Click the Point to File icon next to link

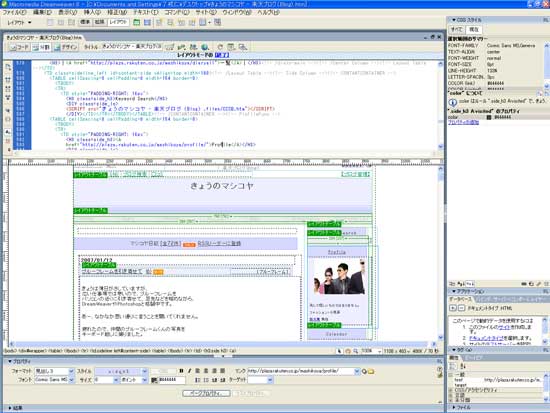click(x=364, y=371)
